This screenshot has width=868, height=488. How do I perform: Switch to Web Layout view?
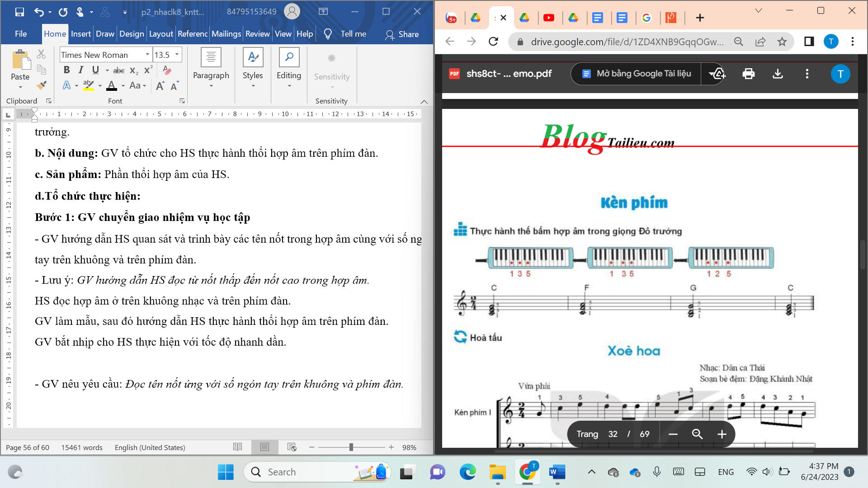292,447
